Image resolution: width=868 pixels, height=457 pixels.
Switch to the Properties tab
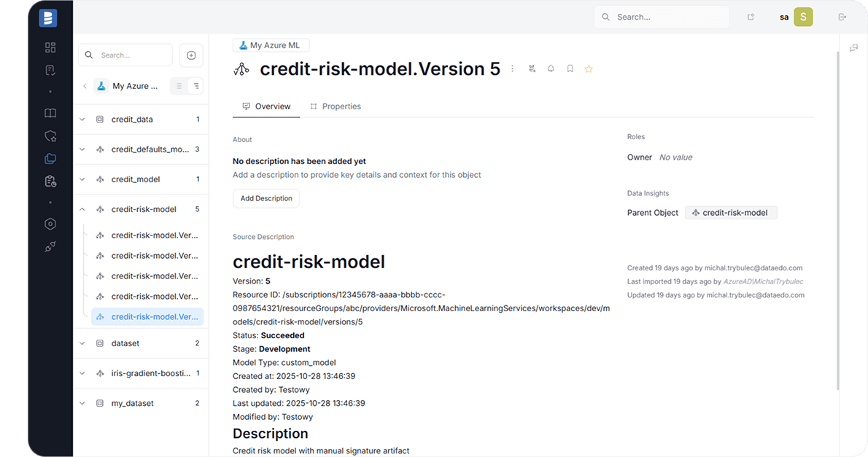coord(336,106)
